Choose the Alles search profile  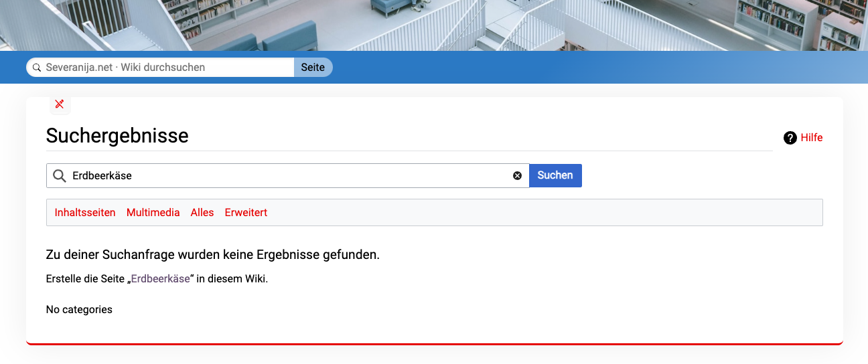202,213
